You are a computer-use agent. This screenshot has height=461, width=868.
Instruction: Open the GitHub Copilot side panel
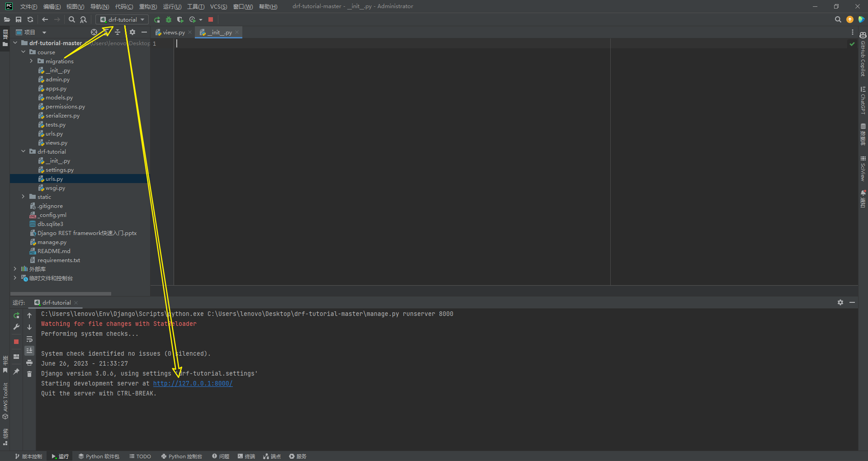click(x=863, y=54)
